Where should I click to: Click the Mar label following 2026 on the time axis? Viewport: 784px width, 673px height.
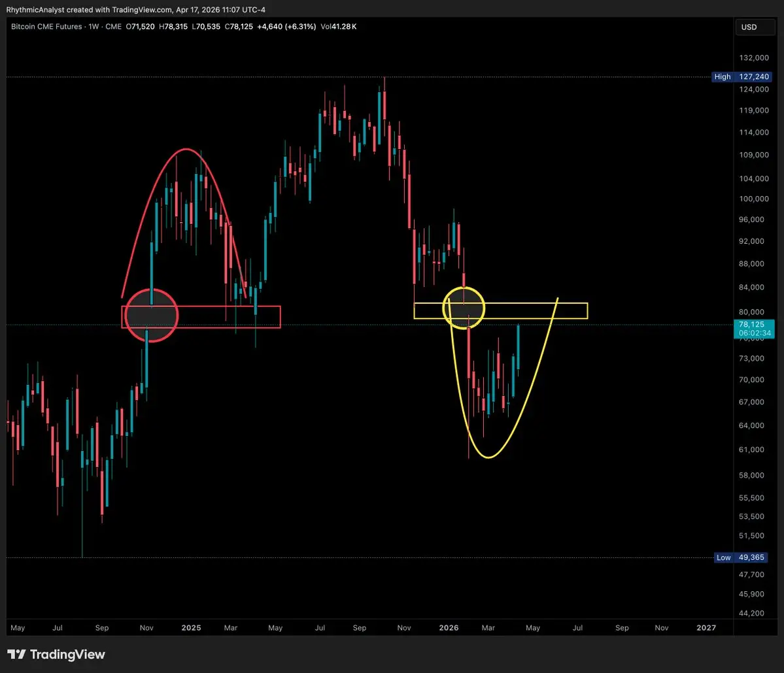pyautogui.click(x=488, y=627)
